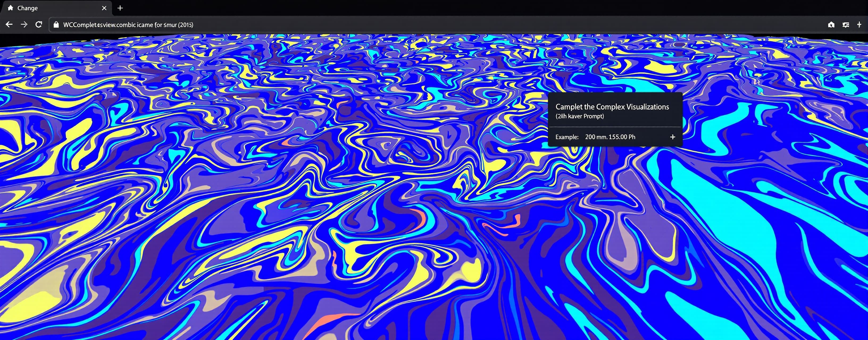868x340 pixels.
Task: Click the plus icon at toolbar far right
Action: (x=859, y=25)
